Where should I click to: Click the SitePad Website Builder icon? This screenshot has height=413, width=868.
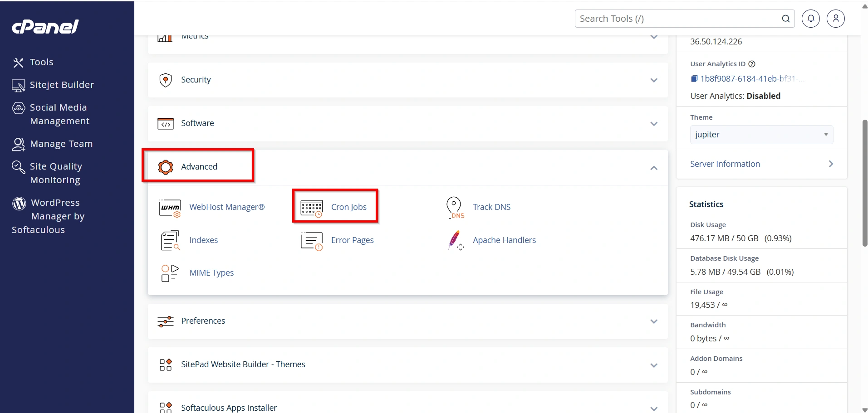166,365
